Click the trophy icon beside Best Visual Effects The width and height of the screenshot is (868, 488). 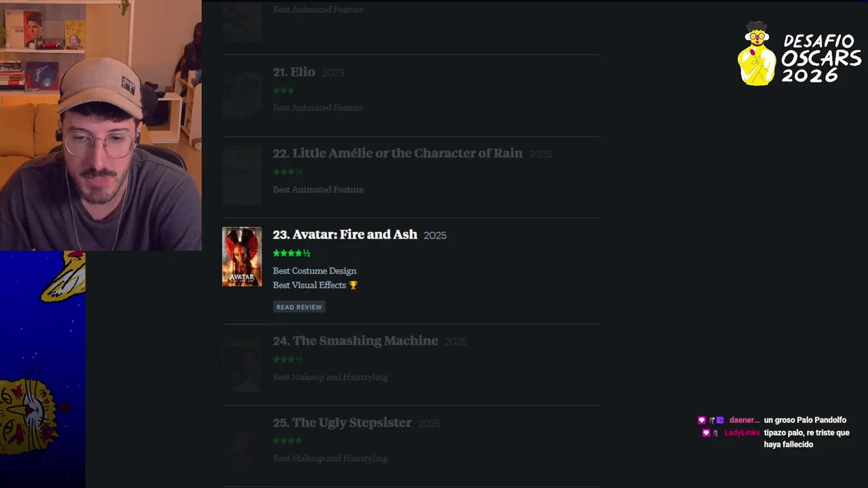click(x=353, y=285)
